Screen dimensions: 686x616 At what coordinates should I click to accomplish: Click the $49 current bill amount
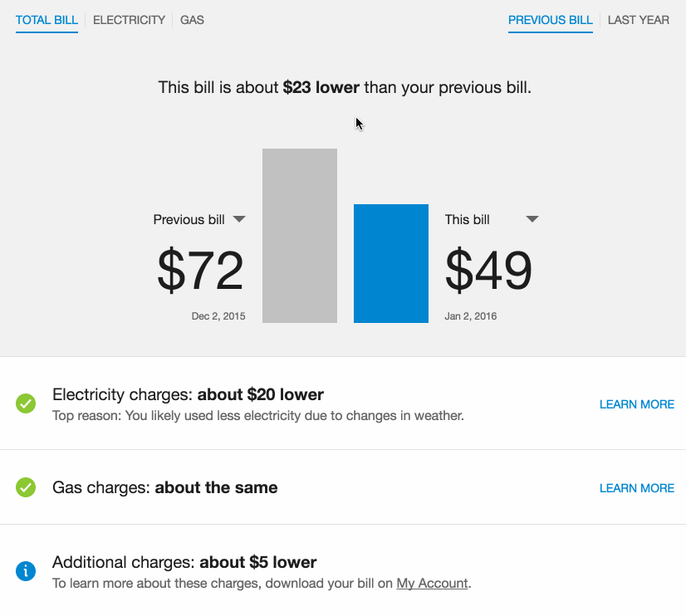click(x=488, y=271)
